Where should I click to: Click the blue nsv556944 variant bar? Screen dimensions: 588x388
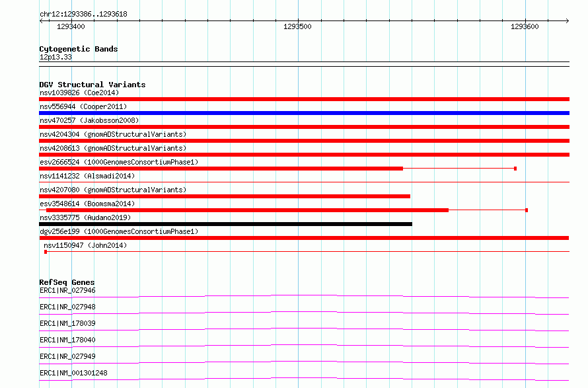click(x=304, y=113)
